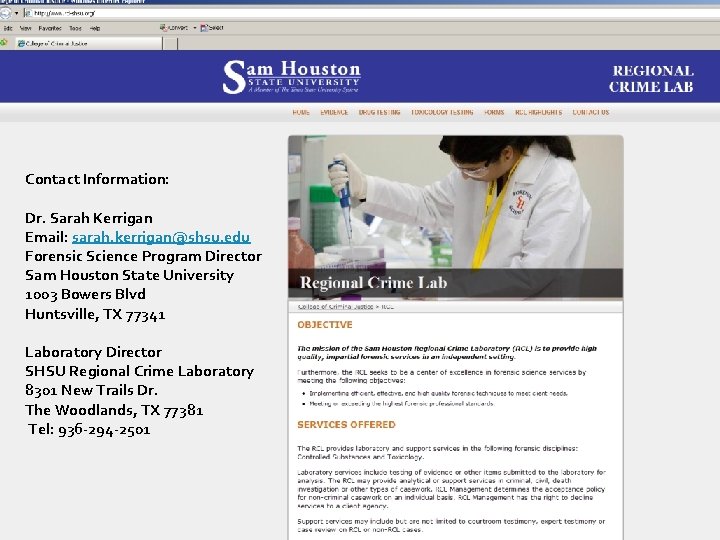Click the Regional Crime Lab header title

(651, 79)
